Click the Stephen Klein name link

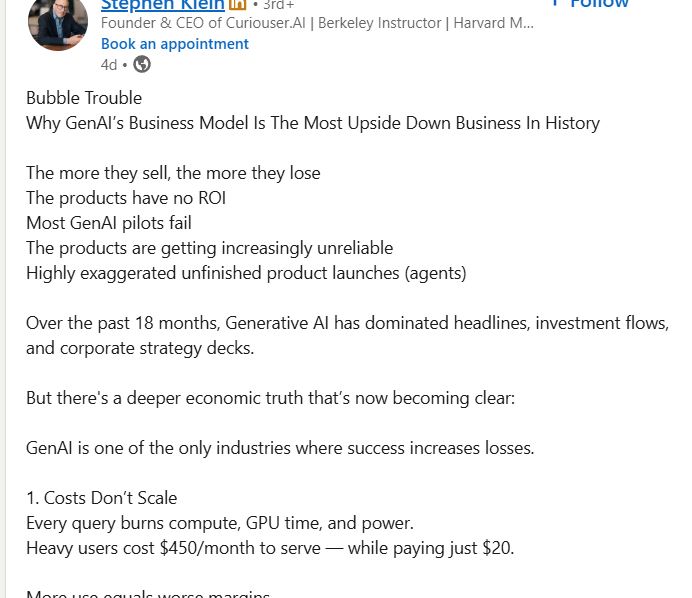(162, 5)
